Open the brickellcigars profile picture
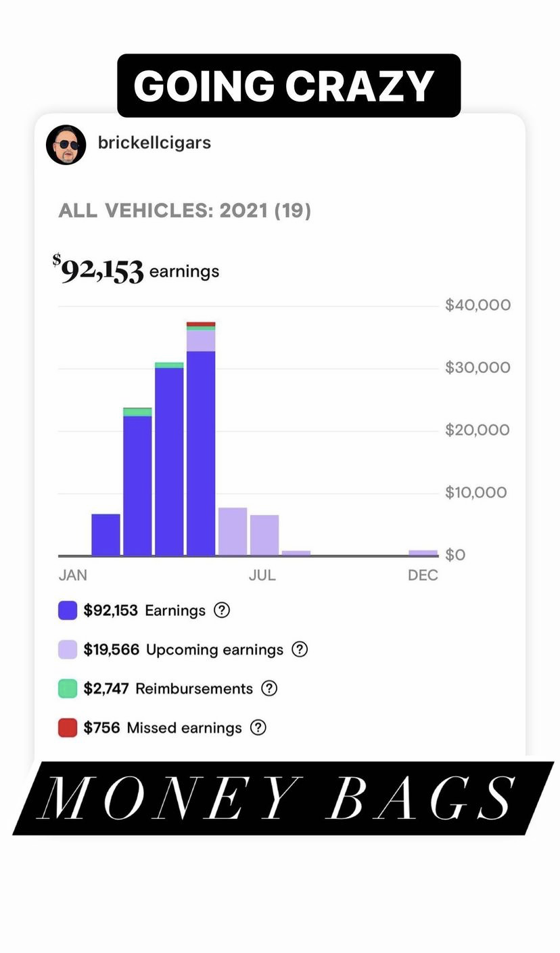 tap(66, 144)
